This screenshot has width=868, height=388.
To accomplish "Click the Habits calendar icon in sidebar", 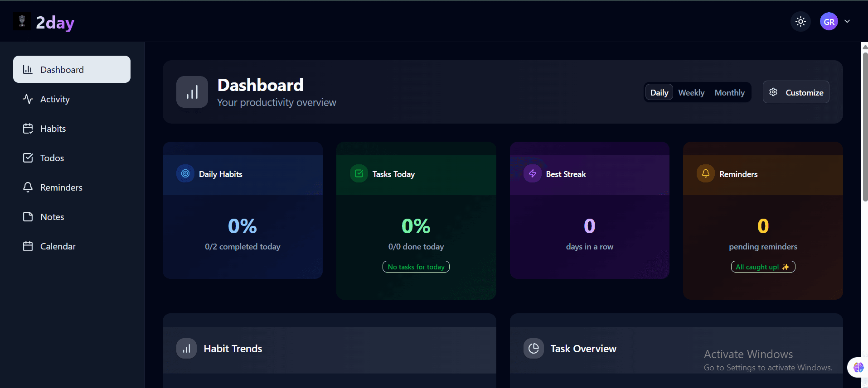I will [28, 128].
